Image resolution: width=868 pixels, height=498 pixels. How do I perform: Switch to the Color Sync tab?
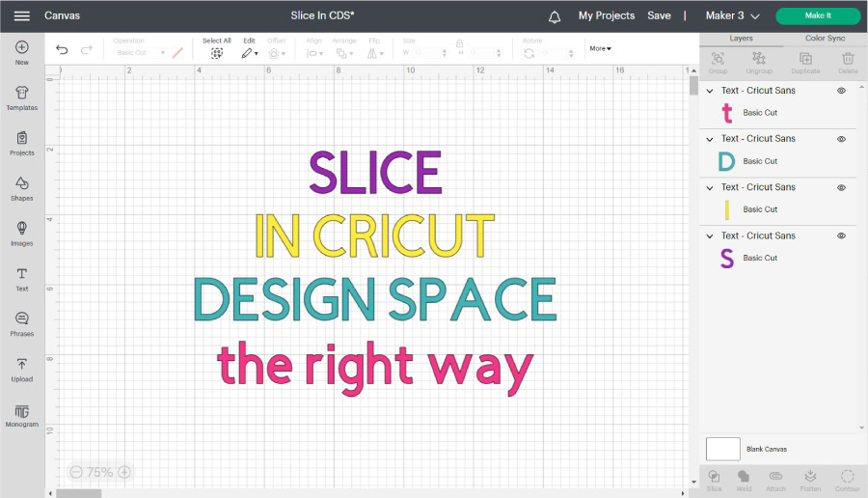tap(825, 39)
